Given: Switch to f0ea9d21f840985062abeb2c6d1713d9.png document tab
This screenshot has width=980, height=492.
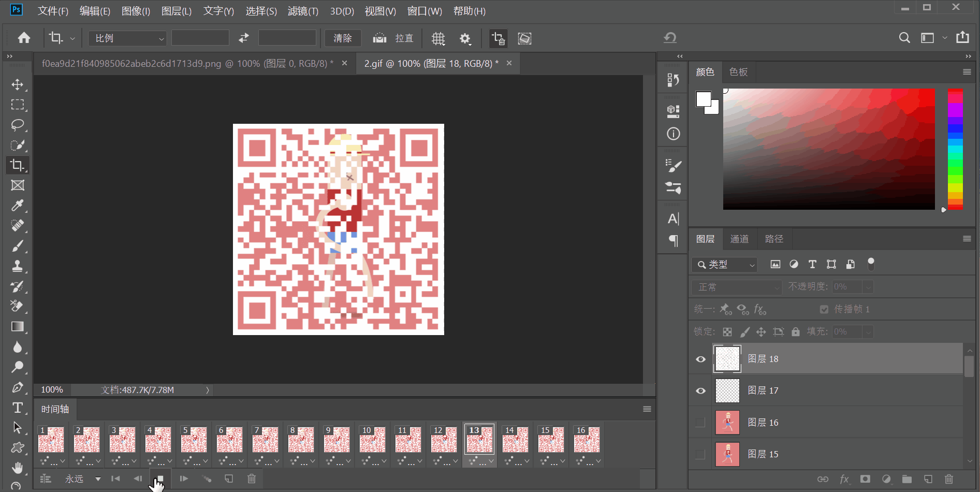Looking at the screenshot, I should click(x=187, y=64).
